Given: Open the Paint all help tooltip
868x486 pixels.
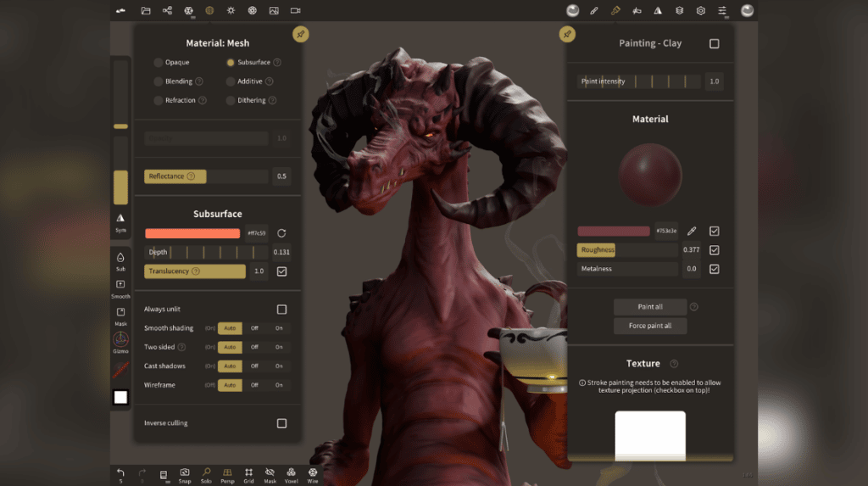Looking at the screenshot, I should coord(694,307).
